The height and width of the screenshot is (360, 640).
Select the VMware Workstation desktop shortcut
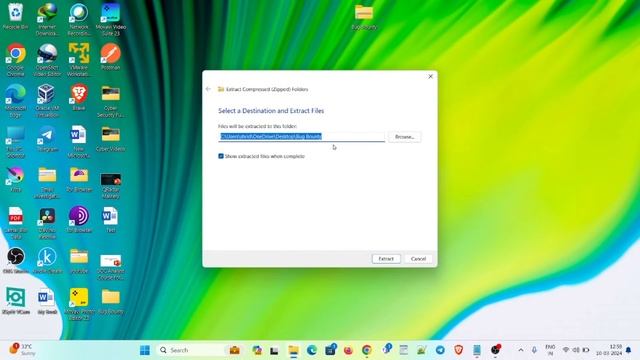click(x=79, y=60)
